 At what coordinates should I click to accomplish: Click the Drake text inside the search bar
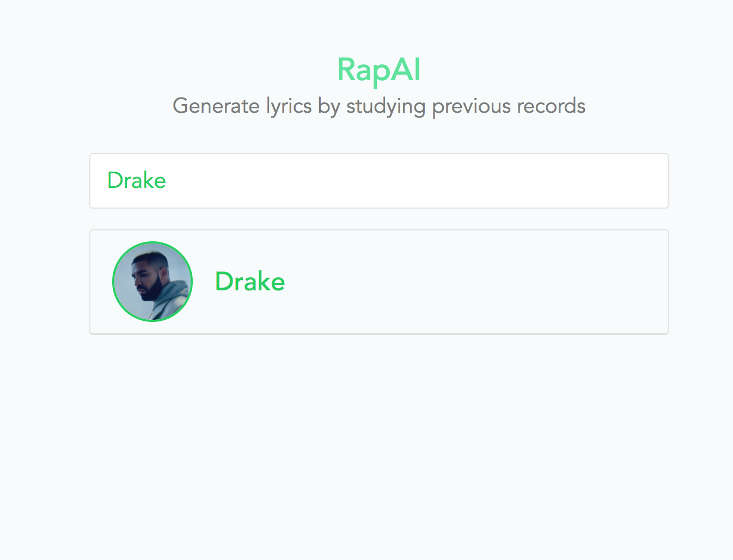(137, 181)
